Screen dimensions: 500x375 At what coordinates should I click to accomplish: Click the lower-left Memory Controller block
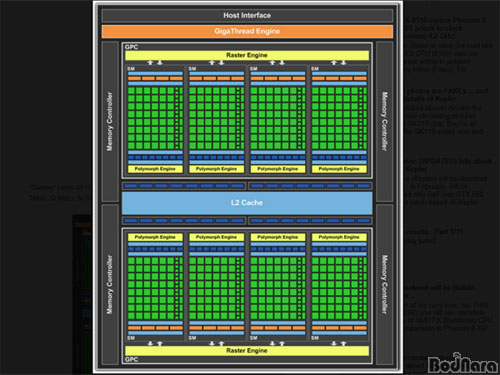[110, 284]
